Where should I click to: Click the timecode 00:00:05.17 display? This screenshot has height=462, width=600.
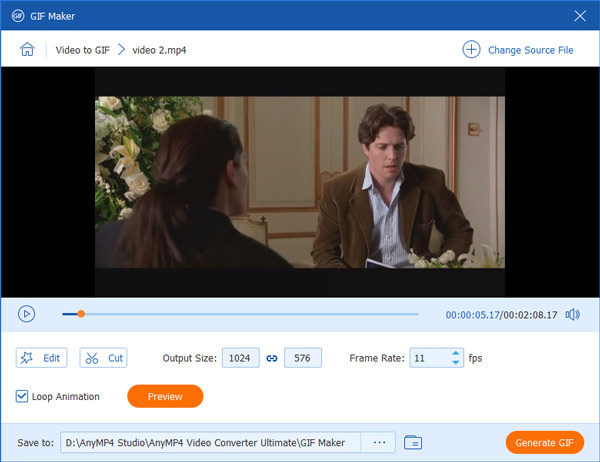point(473,315)
